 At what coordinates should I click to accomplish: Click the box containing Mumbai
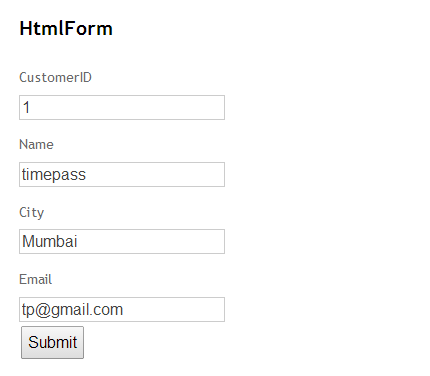122,241
